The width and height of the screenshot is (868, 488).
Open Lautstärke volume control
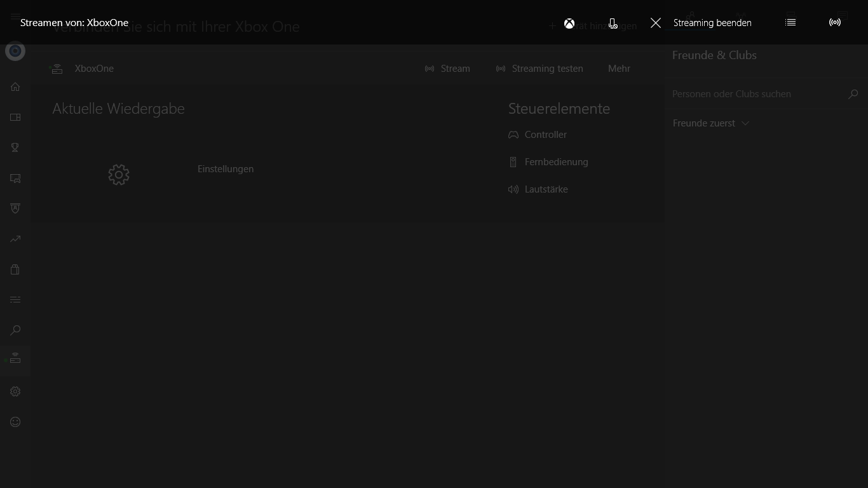pyautogui.click(x=538, y=189)
